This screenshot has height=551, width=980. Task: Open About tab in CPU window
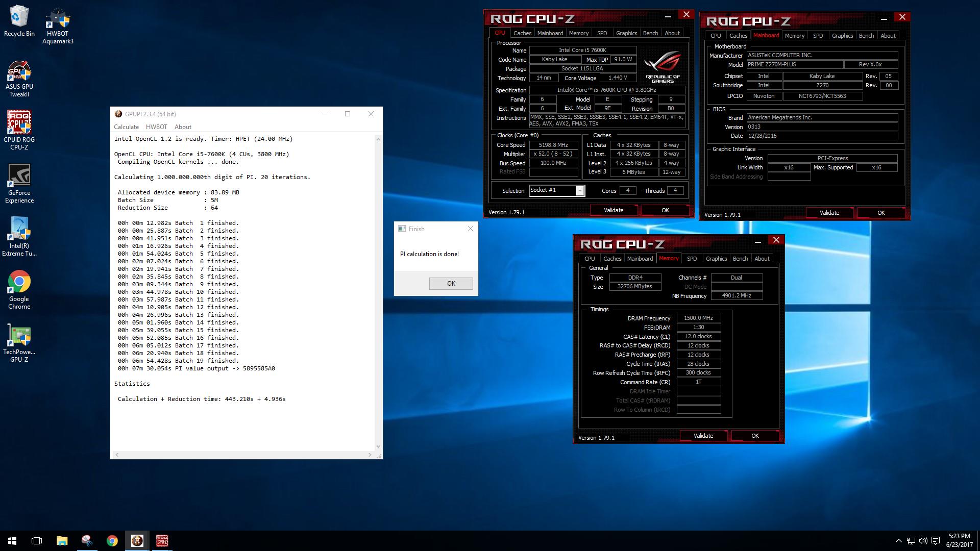coord(672,33)
